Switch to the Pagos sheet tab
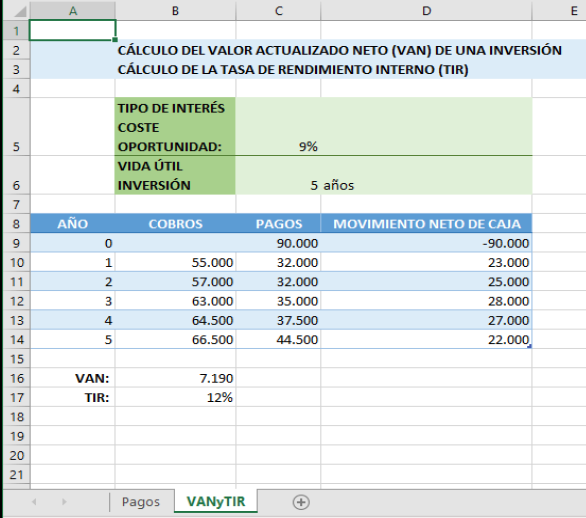586x518 pixels. (x=141, y=502)
